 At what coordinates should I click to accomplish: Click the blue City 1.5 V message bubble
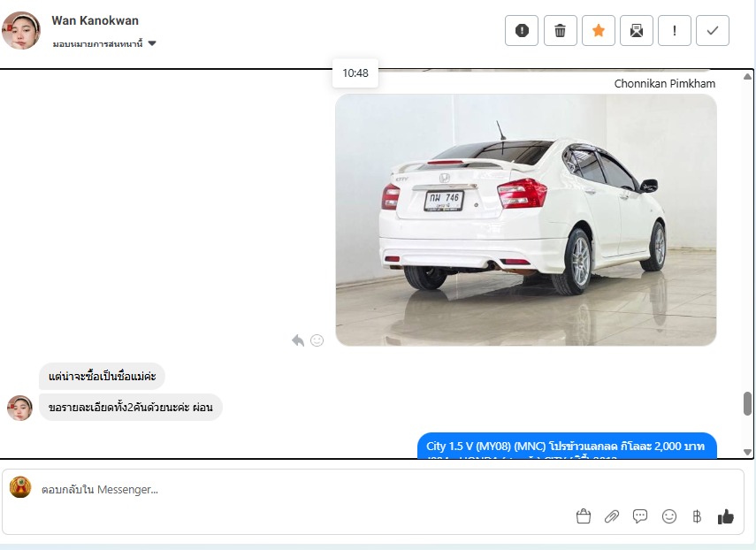pyautogui.click(x=567, y=446)
